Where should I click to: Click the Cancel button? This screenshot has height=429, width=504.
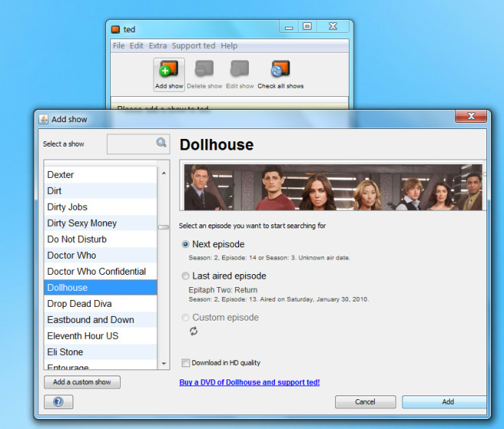366,402
